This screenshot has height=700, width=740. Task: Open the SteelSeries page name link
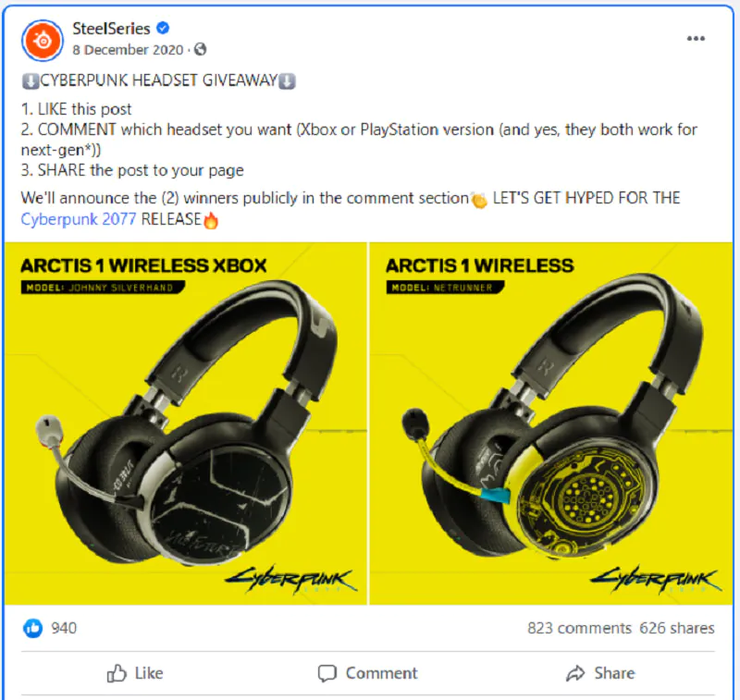click(111, 29)
